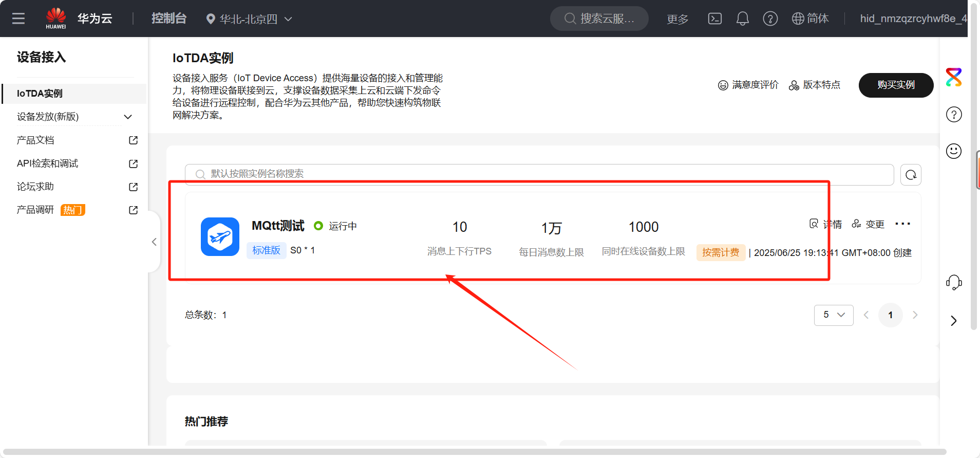Image resolution: width=980 pixels, height=458 pixels.
Task: Open the CloudShell terminal icon
Action: [x=714, y=19]
